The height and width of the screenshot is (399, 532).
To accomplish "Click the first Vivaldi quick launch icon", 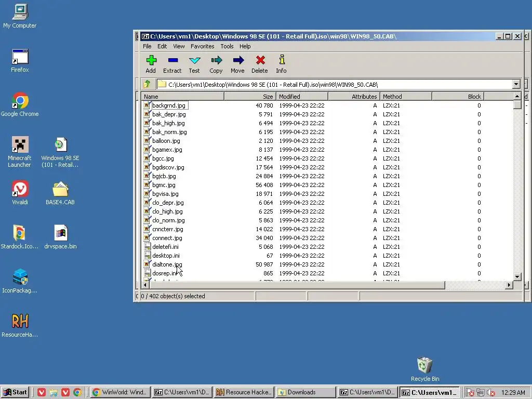I will 42,392.
